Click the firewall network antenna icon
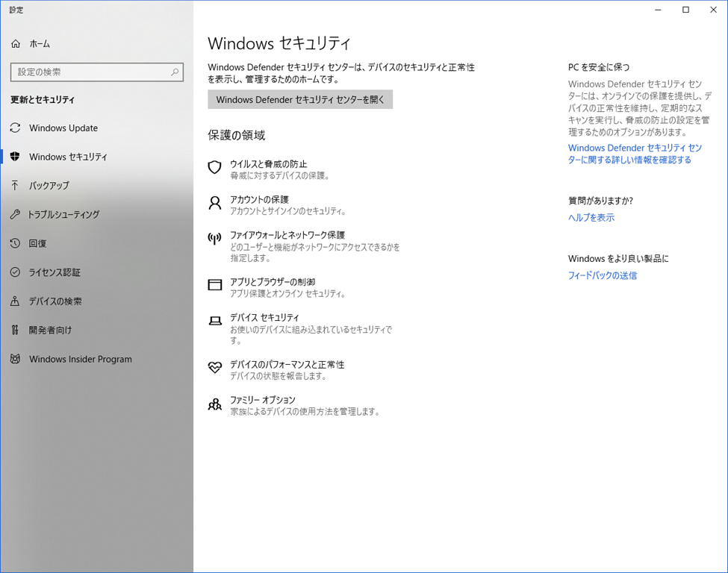This screenshot has height=573, width=728. coord(214,239)
